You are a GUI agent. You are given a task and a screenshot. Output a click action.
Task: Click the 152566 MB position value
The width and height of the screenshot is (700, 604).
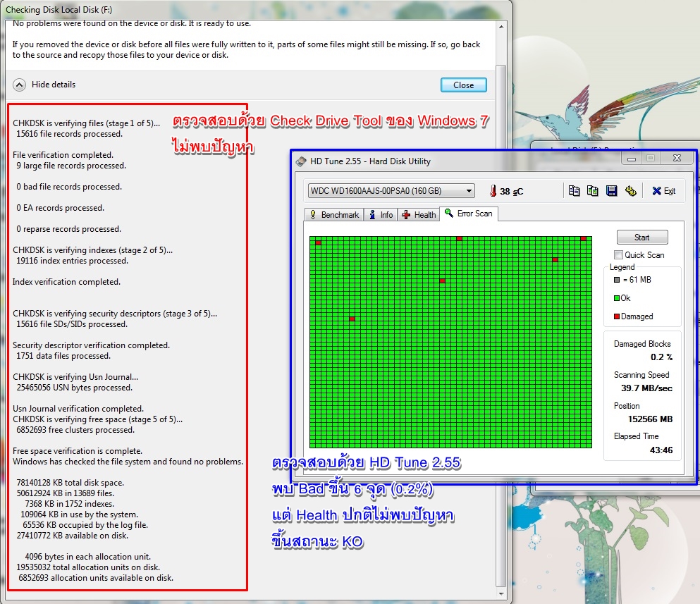[650, 419]
